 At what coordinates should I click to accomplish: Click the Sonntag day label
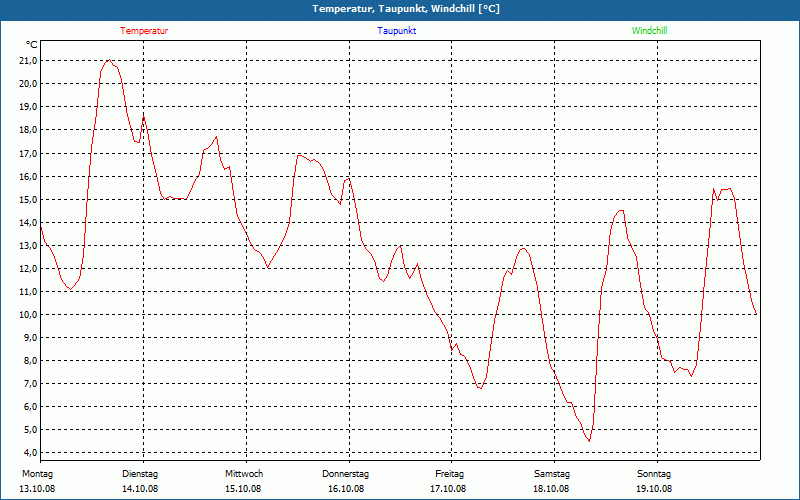click(654, 474)
